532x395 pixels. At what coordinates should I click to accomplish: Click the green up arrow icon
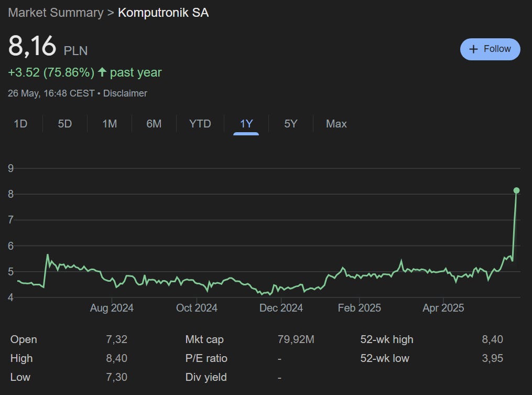coord(102,72)
